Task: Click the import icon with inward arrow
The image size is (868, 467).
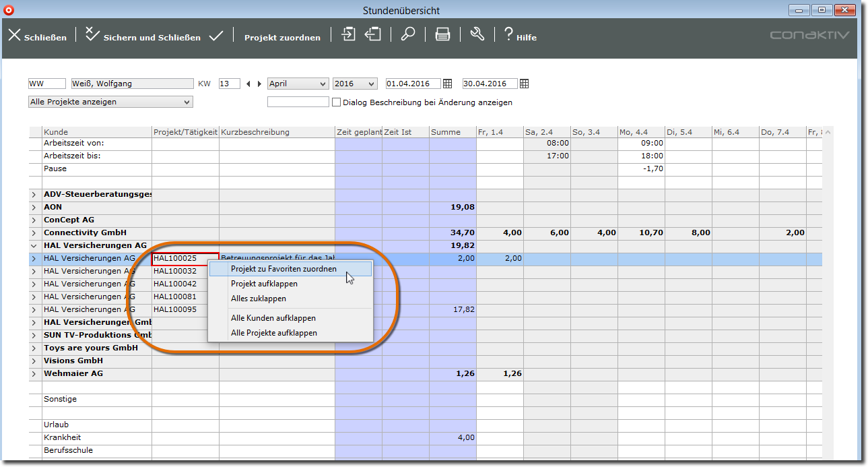Action: pyautogui.click(x=348, y=34)
